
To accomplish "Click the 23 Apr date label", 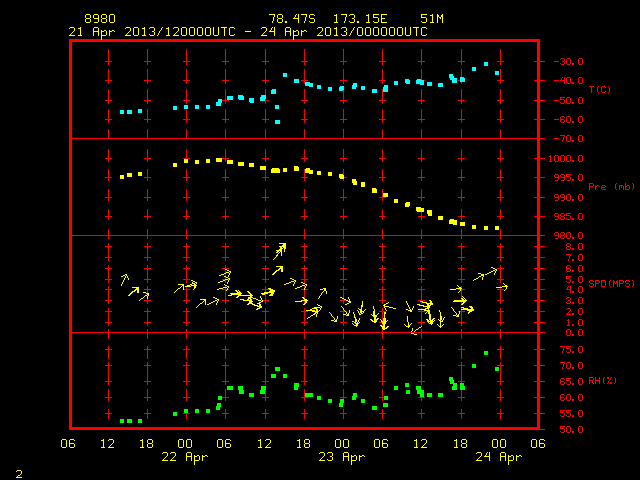I will tap(342, 457).
